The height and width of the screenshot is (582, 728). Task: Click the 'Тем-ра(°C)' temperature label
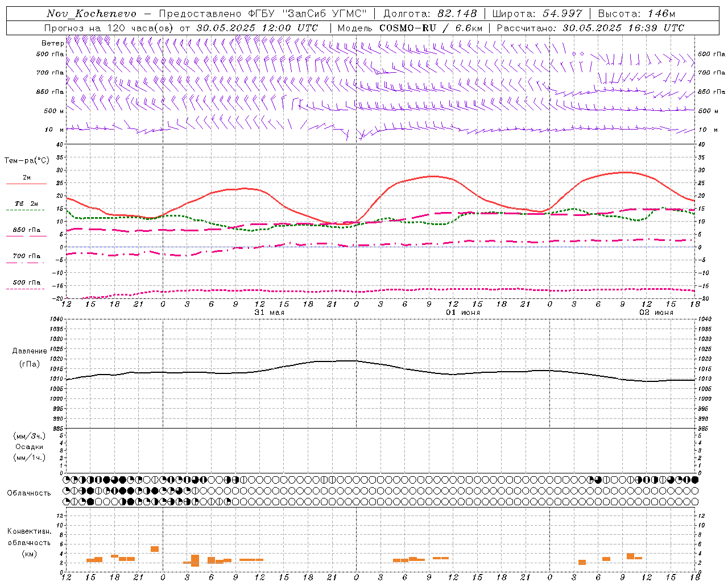click(x=27, y=161)
